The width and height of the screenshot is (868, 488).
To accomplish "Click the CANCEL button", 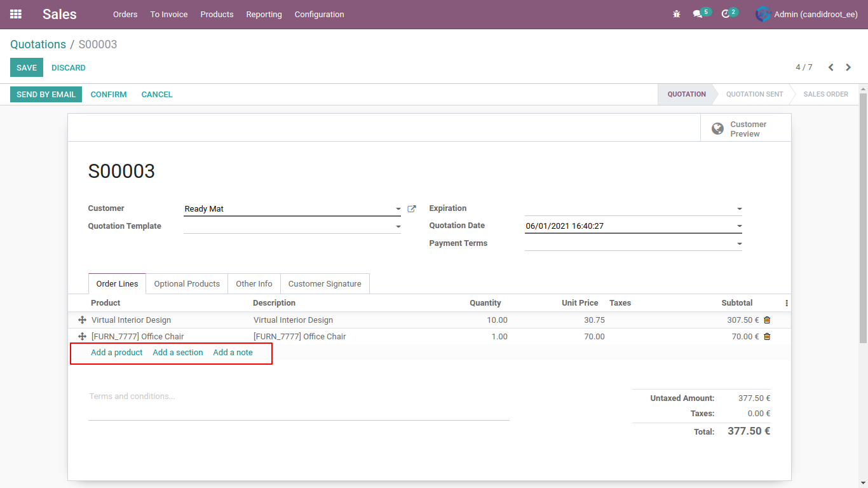I will 157,94.
